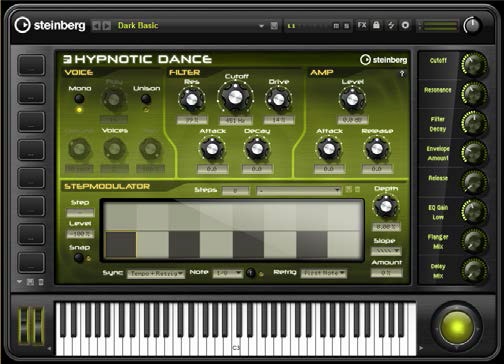Click quick control Flanger Mix knob
Viewport: 504px width, 364px height.
coord(474,241)
